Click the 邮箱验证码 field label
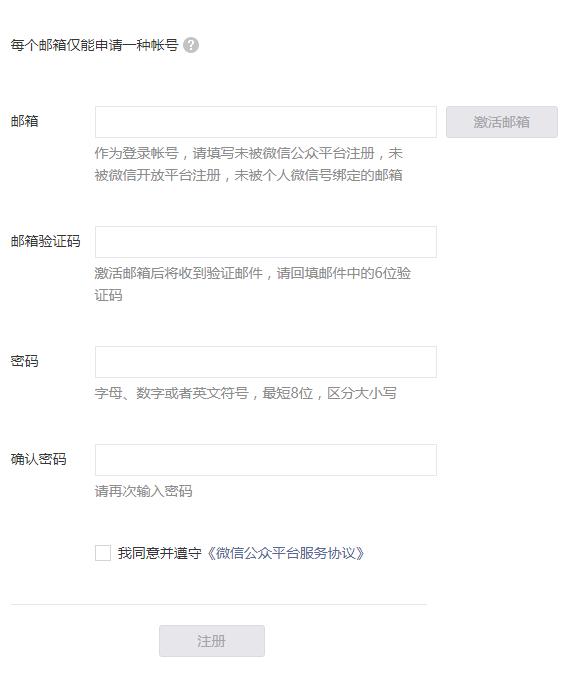Screen dimensions: 578x686 click(46, 241)
